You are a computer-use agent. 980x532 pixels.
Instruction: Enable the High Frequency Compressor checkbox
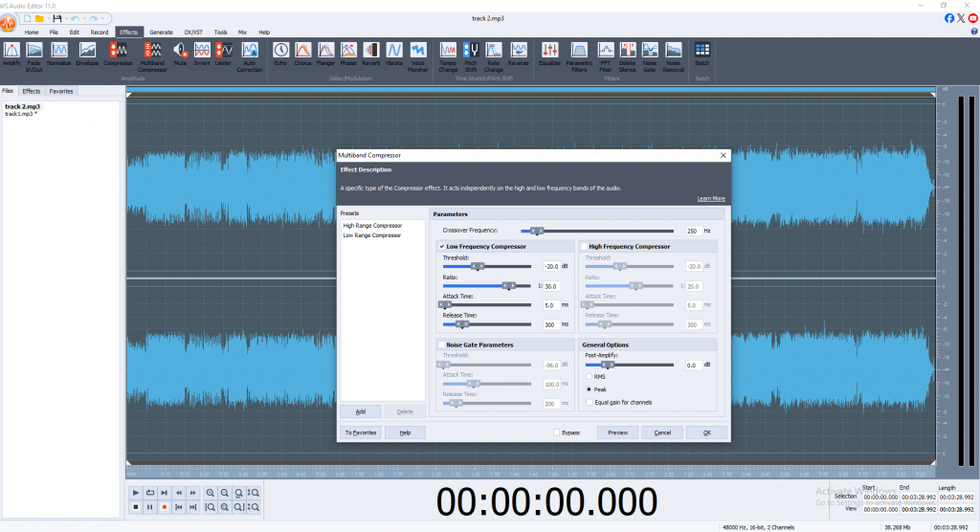coord(584,247)
